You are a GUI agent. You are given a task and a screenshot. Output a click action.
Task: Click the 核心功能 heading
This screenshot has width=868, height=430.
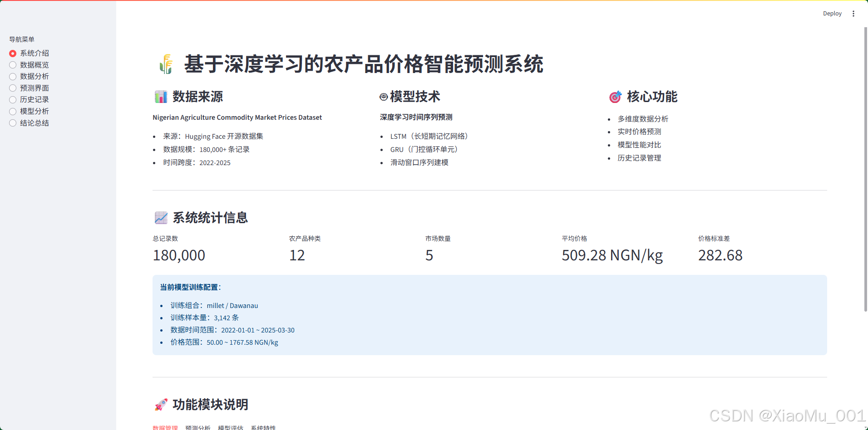652,97
